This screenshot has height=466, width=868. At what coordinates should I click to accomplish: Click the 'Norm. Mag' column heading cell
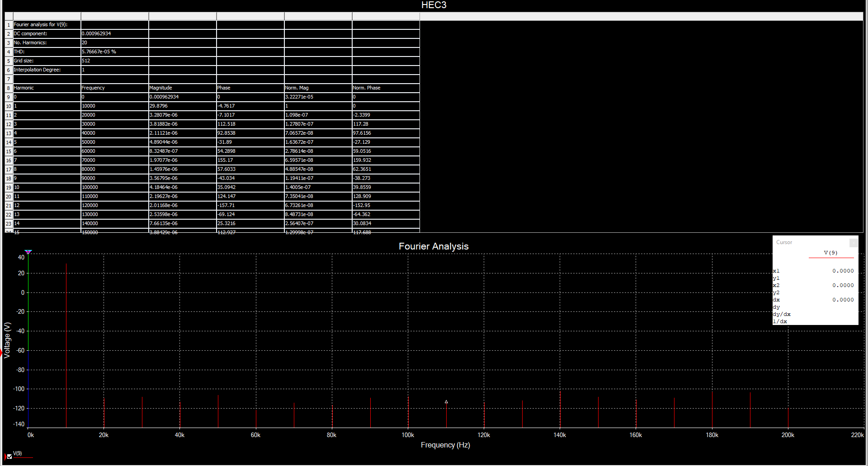coord(318,88)
